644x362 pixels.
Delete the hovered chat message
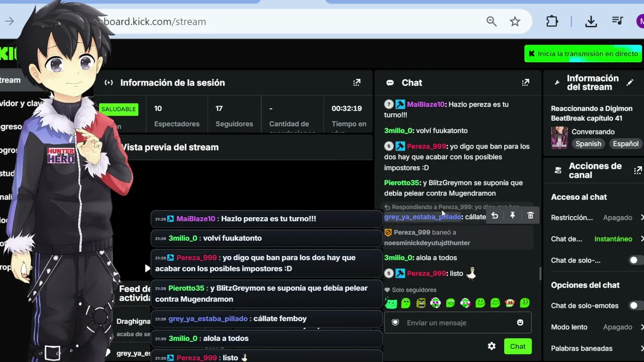click(530, 216)
